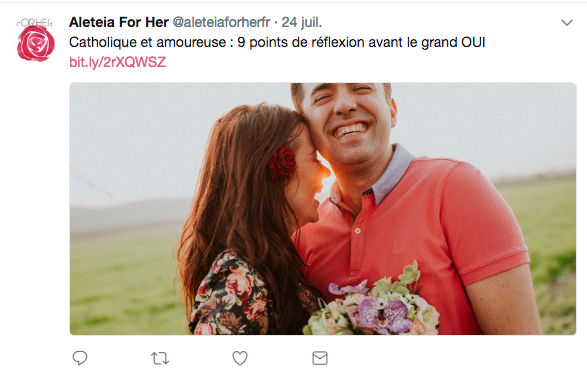
Task: Enlarge the couple photo in the tweet
Action: 323,209
